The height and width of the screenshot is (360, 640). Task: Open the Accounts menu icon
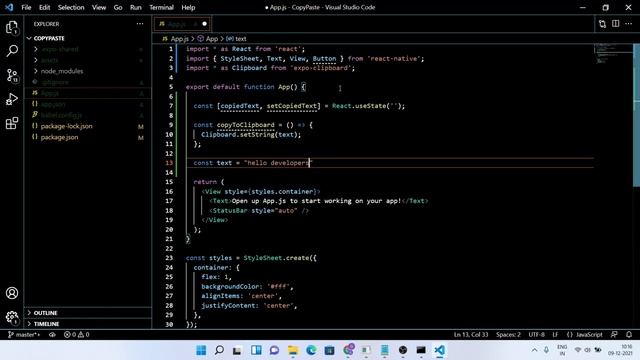12,293
